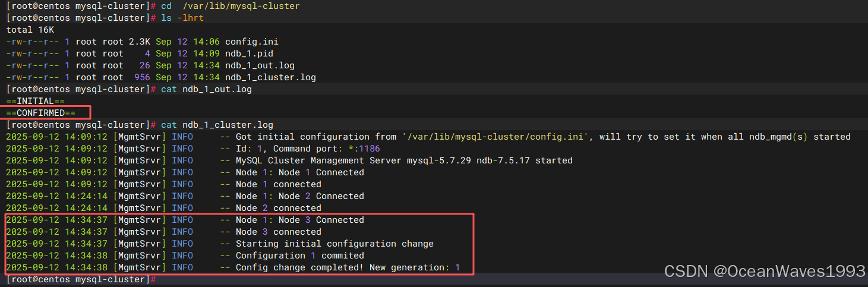
Task: Select the ndb_1_out.log file name in listing
Action: point(260,65)
